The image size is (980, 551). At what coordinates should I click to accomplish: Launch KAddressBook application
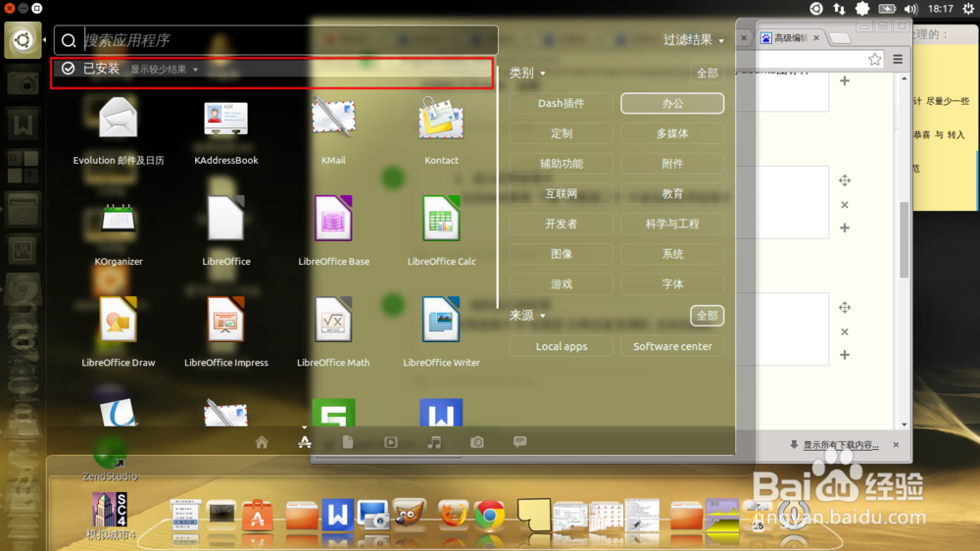click(226, 130)
